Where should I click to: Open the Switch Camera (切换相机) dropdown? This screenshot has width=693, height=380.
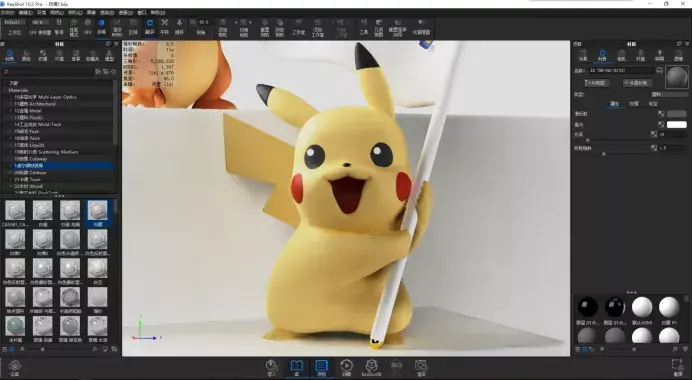point(244,27)
